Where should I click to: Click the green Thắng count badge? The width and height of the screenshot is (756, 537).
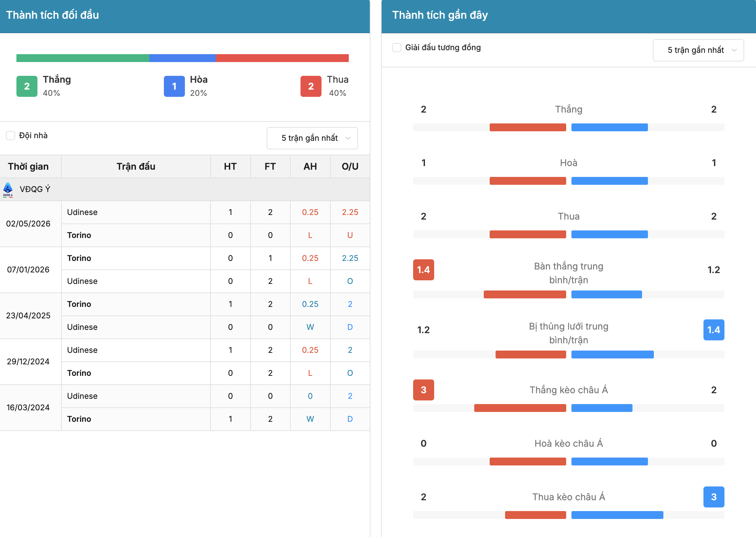coord(27,86)
